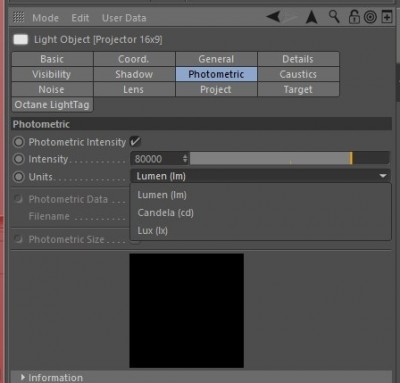
Task: Click the Intensity slider bar
Action: [x=289, y=159]
